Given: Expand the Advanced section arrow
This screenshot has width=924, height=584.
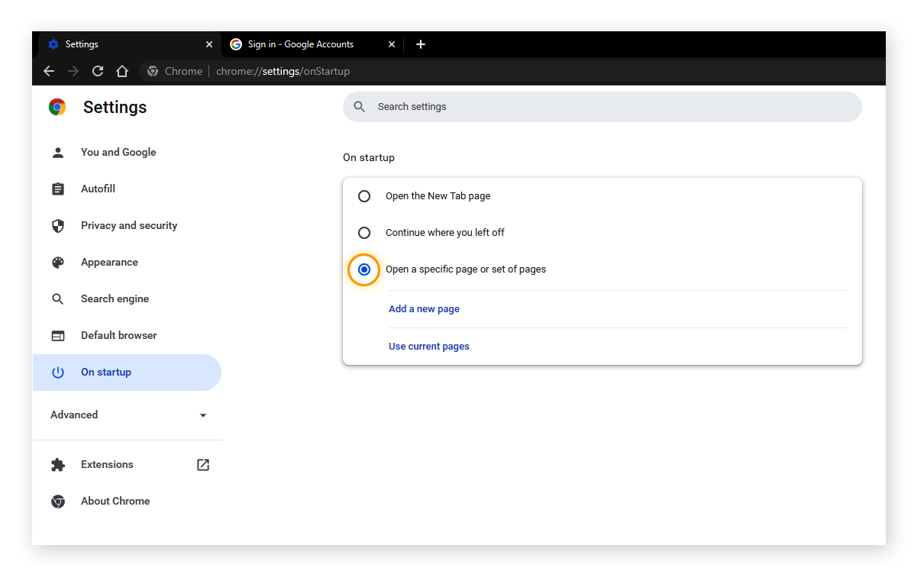Looking at the screenshot, I should pos(203,415).
